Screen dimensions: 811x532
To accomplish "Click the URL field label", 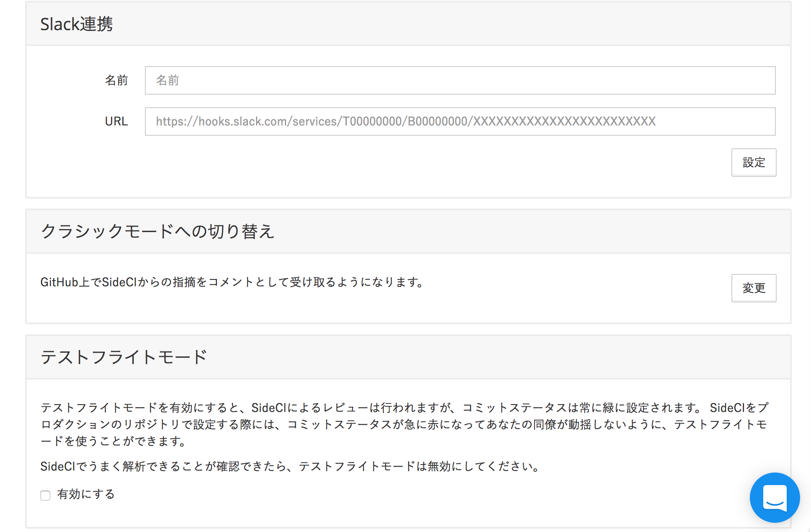I will (116, 121).
